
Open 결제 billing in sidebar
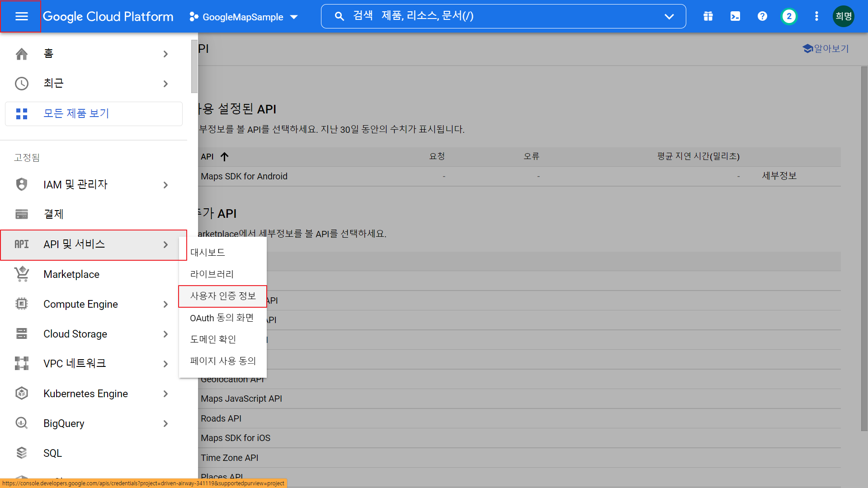click(53, 214)
